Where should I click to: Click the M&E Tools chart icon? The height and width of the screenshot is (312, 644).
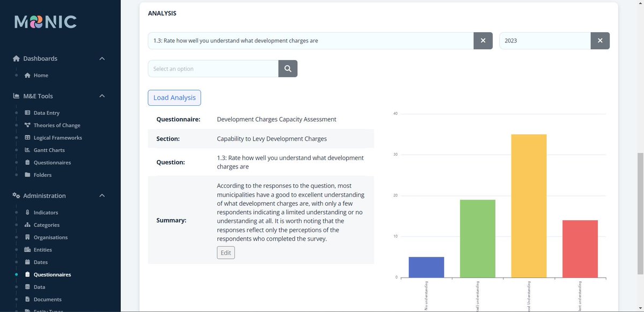[17, 96]
